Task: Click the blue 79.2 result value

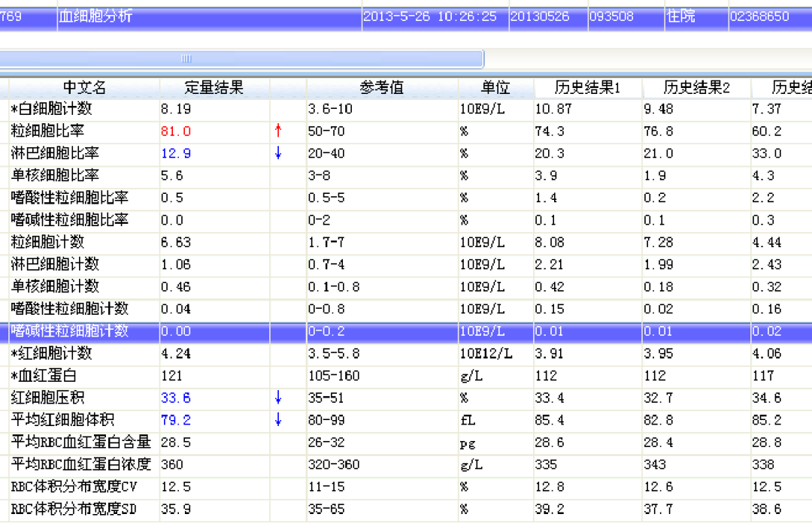Action: (x=176, y=420)
